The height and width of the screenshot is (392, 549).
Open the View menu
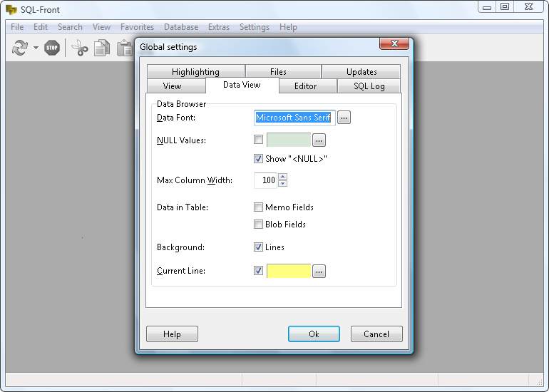101,27
